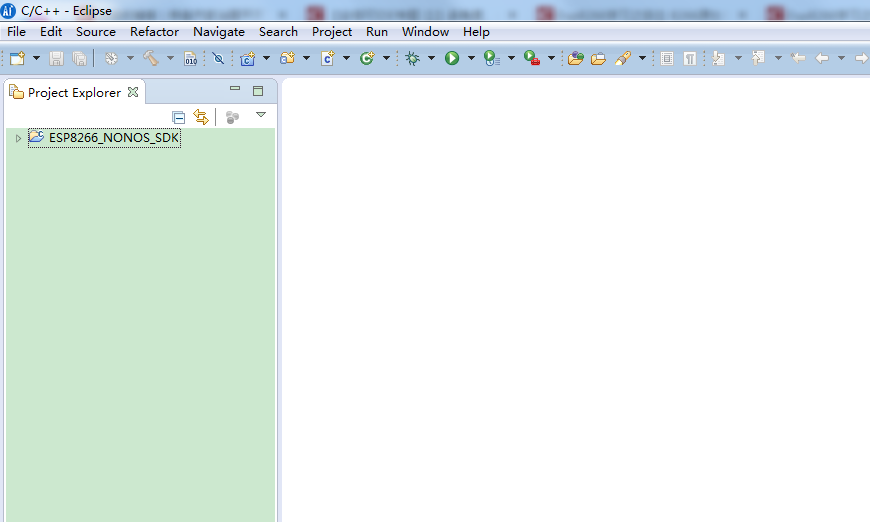Open the Window menu
The width and height of the screenshot is (870, 522).
click(x=425, y=32)
